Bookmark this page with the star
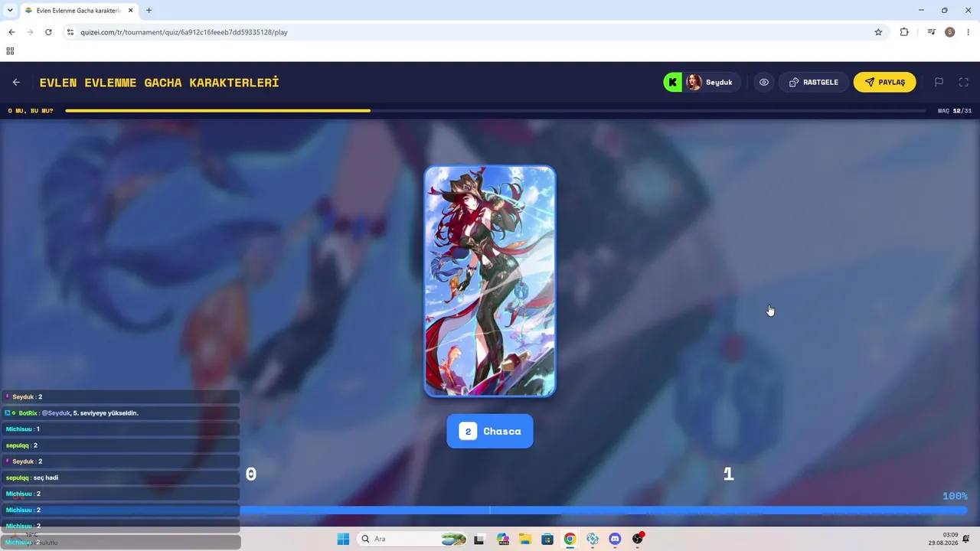Viewport: 980px width, 551px height. [x=878, y=32]
